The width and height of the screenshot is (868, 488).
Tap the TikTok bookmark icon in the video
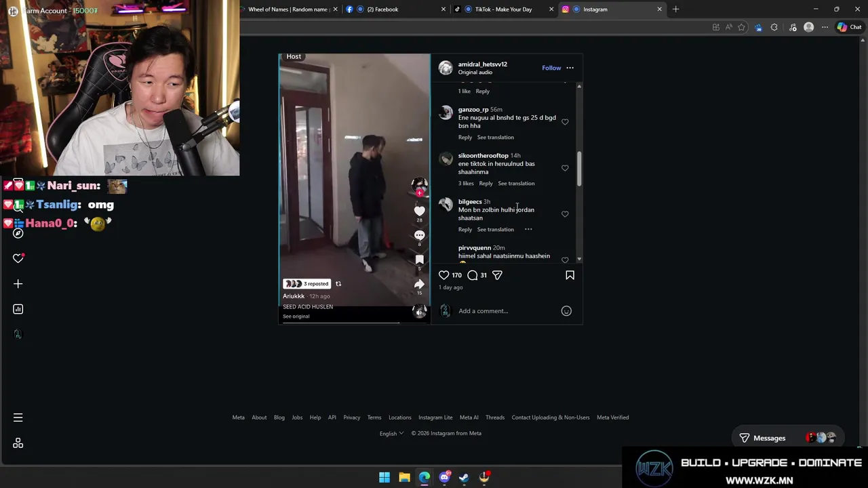(x=419, y=260)
